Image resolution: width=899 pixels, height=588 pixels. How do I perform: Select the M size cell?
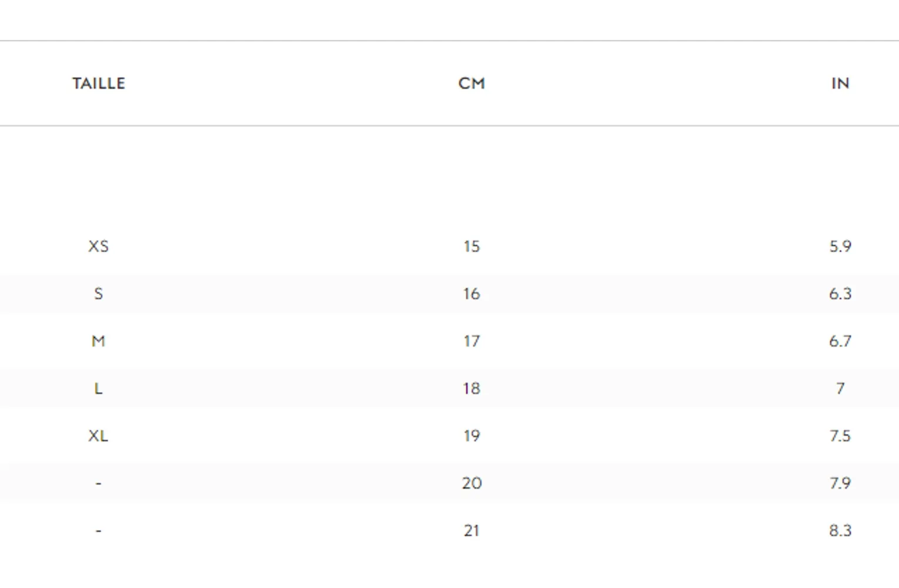pos(98,341)
